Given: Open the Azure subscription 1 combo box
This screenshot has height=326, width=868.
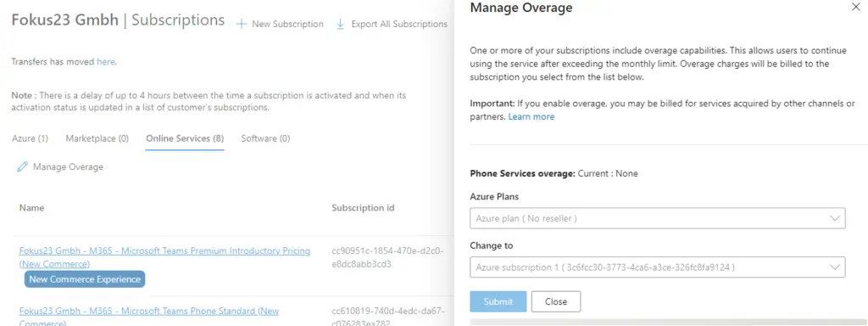Looking at the screenshot, I should (x=657, y=267).
